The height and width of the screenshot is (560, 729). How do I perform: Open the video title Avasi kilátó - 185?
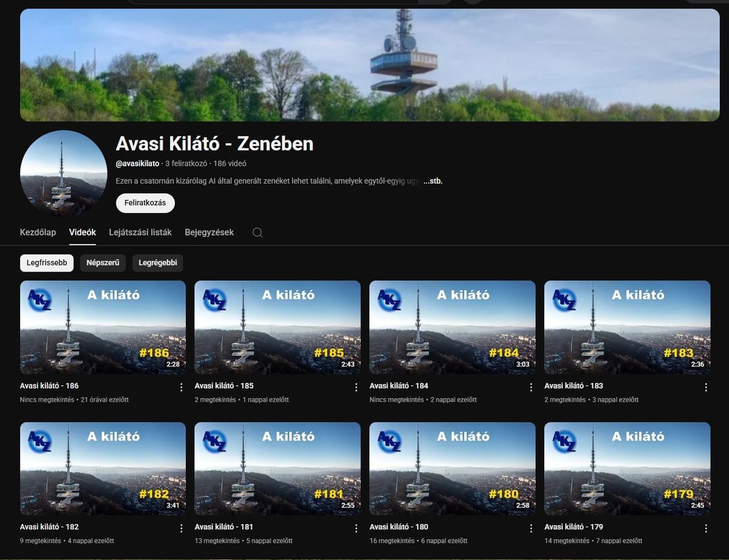(x=224, y=386)
